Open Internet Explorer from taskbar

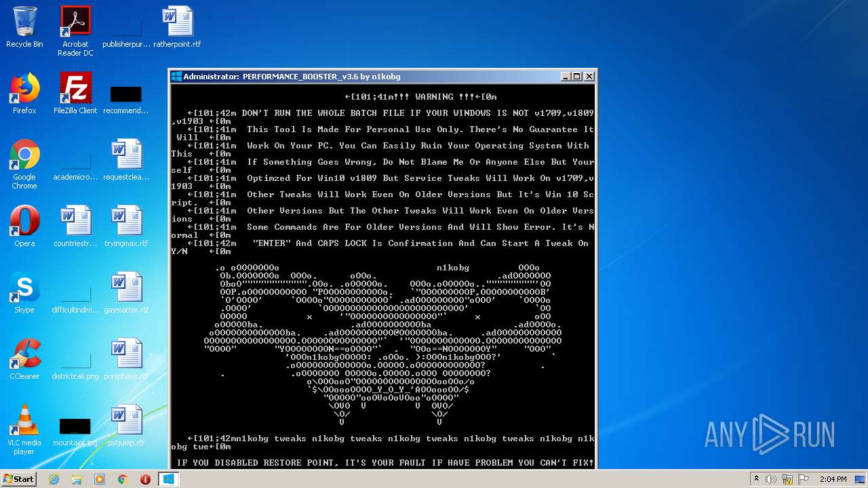(x=54, y=479)
